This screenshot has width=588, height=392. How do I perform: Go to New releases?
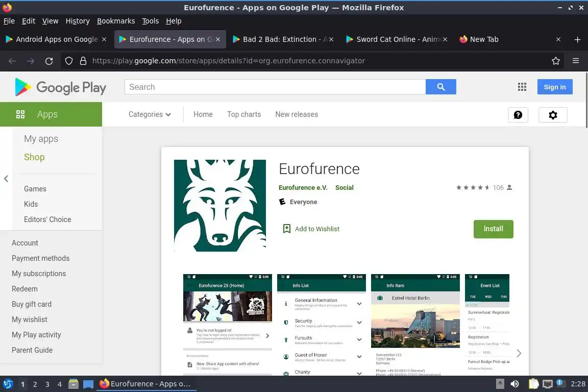click(x=297, y=114)
